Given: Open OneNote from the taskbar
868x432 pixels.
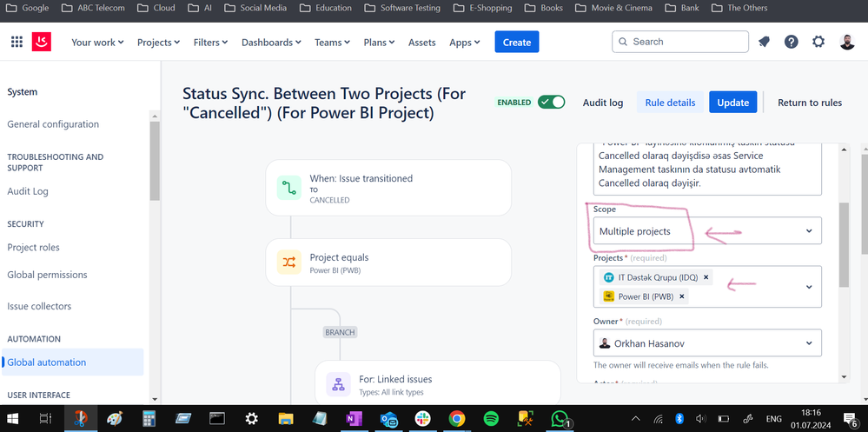Looking at the screenshot, I should [x=353, y=419].
